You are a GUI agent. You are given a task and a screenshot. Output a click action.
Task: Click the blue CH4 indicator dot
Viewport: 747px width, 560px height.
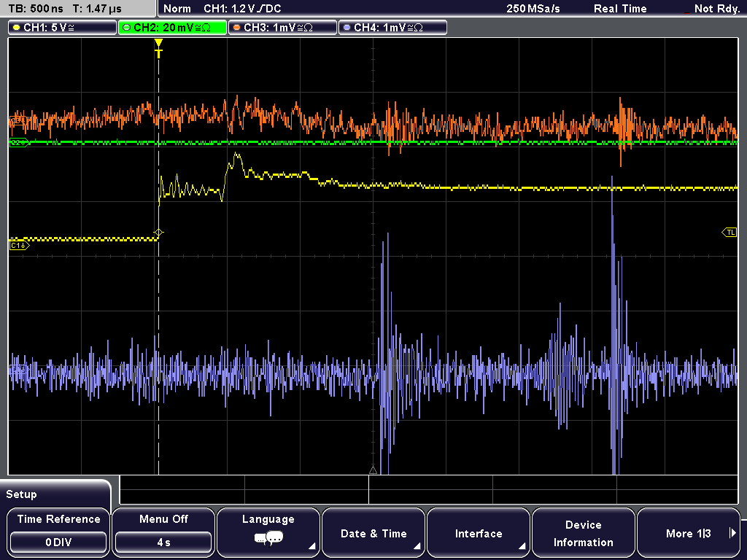[x=347, y=28]
